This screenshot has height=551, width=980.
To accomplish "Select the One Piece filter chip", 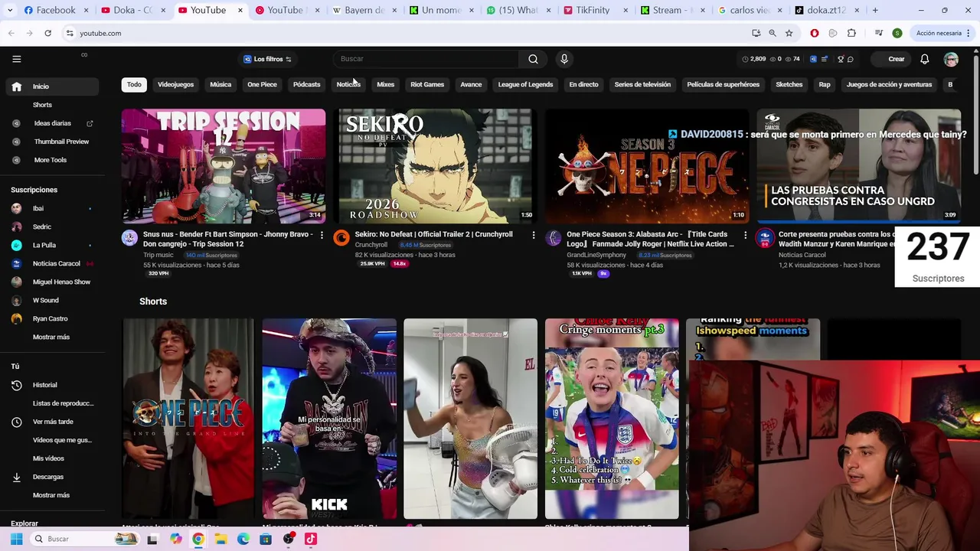I will point(262,84).
